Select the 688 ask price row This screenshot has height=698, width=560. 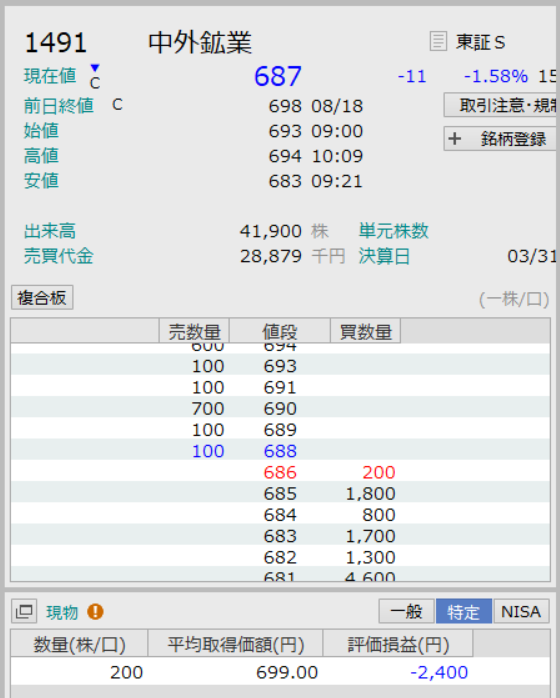click(280, 451)
